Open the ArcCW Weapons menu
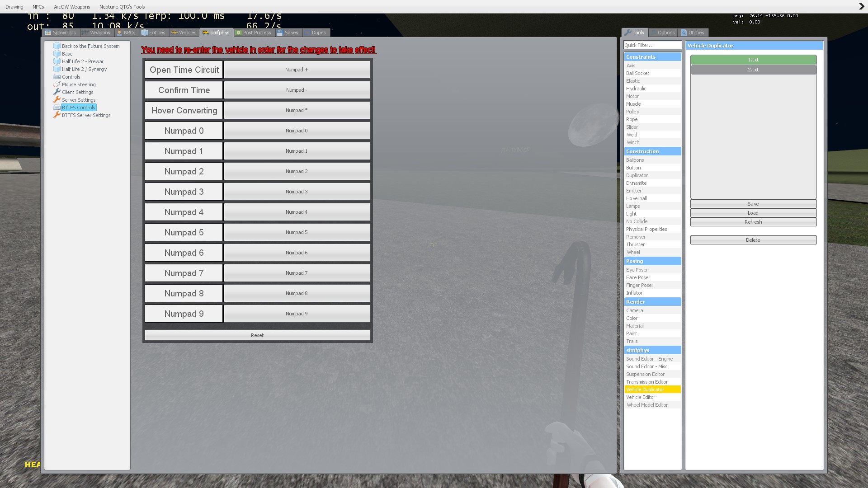Image resolution: width=868 pixels, height=488 pixels. click(x=72, y=7)
